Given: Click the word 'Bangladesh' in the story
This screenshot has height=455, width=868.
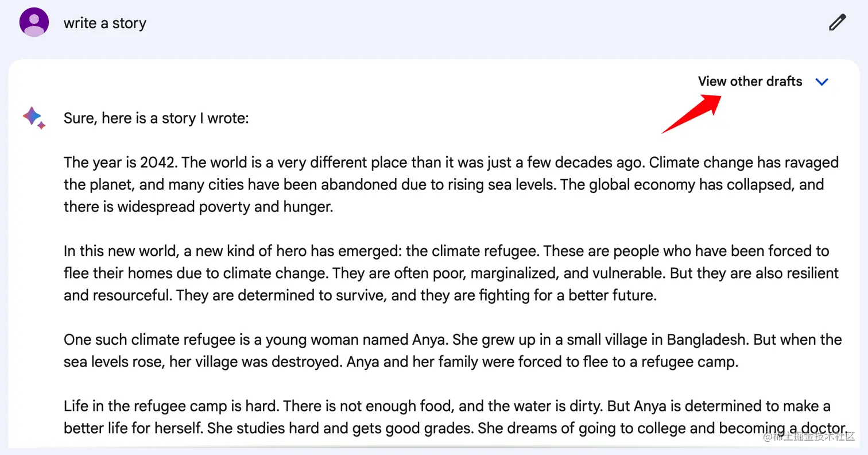Looking at the screenshot, I should click(x=707, y=340).
